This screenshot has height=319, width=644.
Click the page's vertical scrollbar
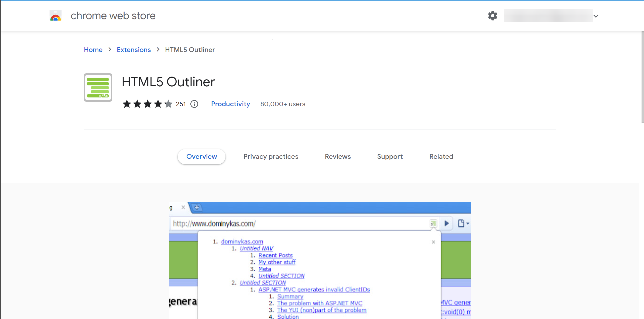point(642,77)
